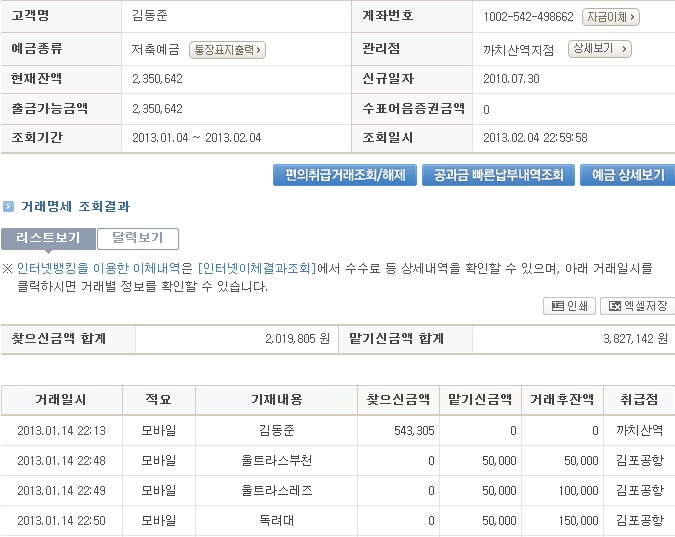Click the 자금이체 button beside account number

coord(610,17)
